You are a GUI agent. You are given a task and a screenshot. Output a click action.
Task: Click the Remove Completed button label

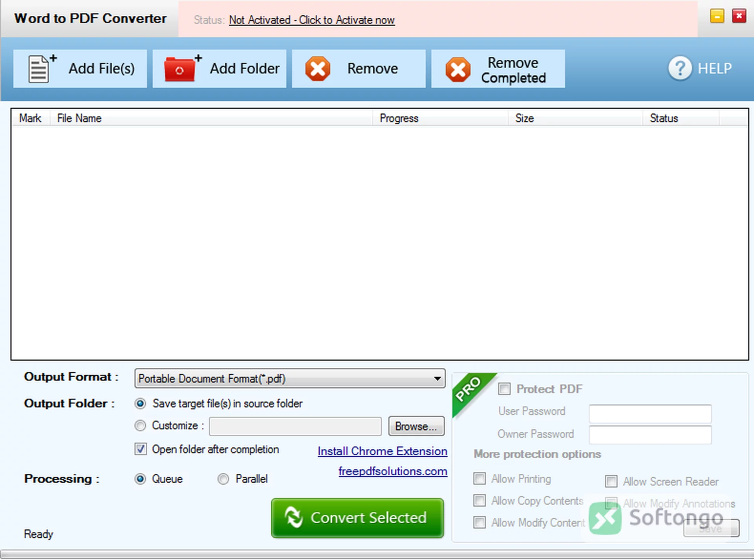(514, 70)
